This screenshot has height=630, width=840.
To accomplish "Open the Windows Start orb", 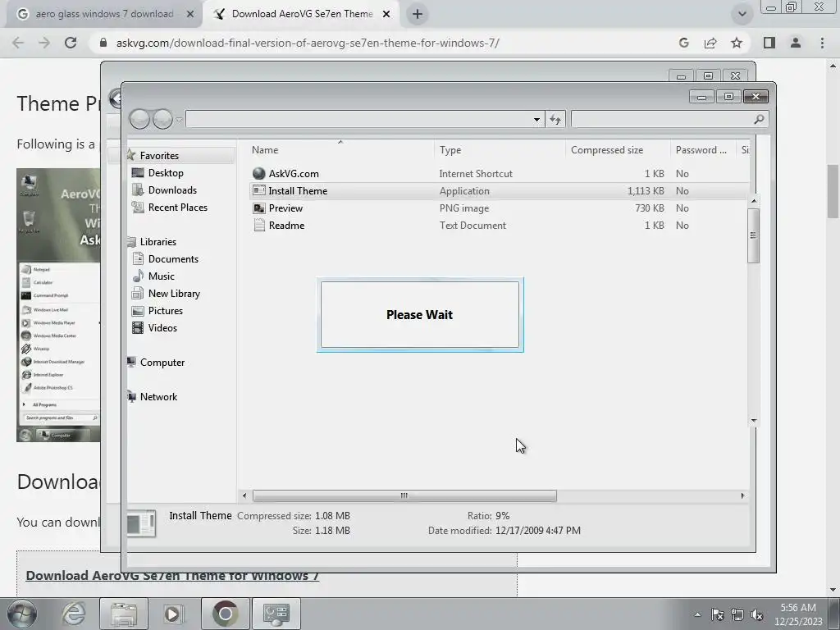I will coord(22,614).
